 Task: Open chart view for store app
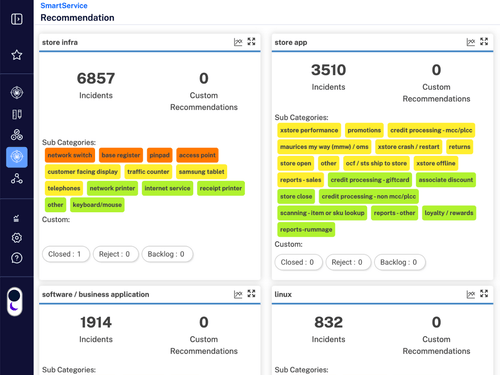pyautogui.click(x=471, y=42)
